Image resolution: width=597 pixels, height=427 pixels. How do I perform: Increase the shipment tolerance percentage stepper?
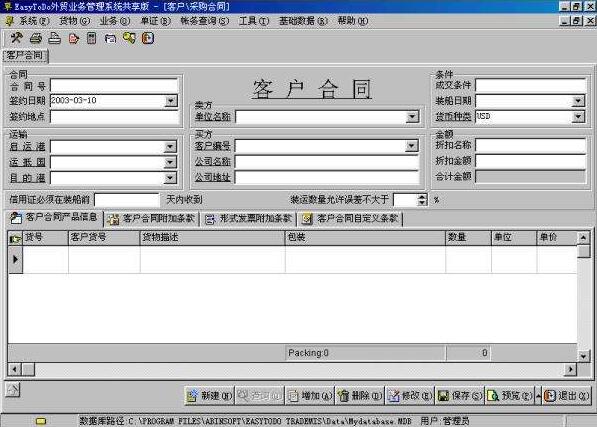click(422, 197)
